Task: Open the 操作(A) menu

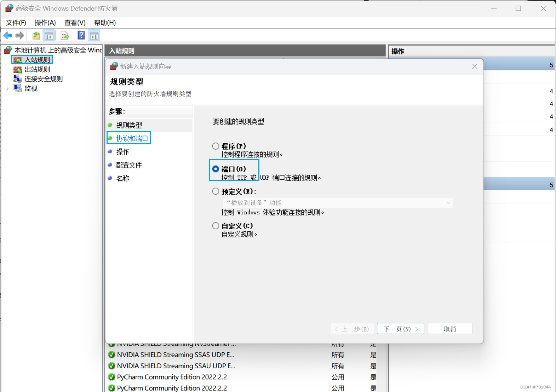Action: [x=45, y=23]
